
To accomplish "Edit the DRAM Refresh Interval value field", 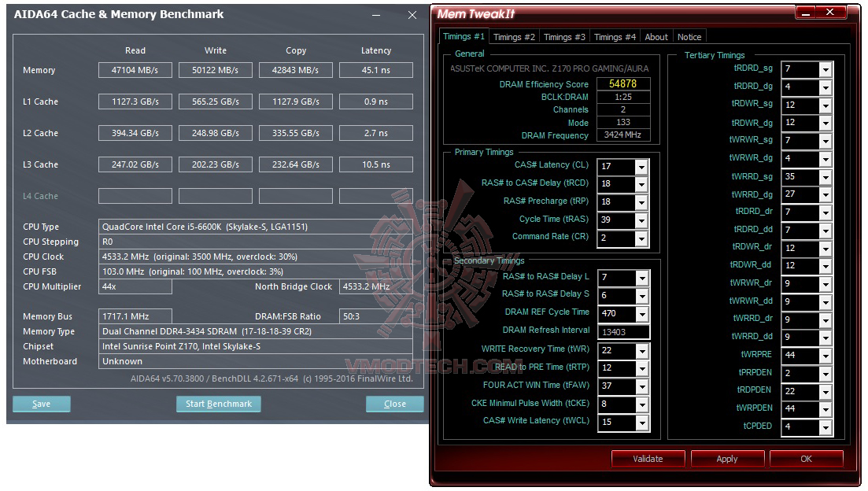I will [623, 331].
